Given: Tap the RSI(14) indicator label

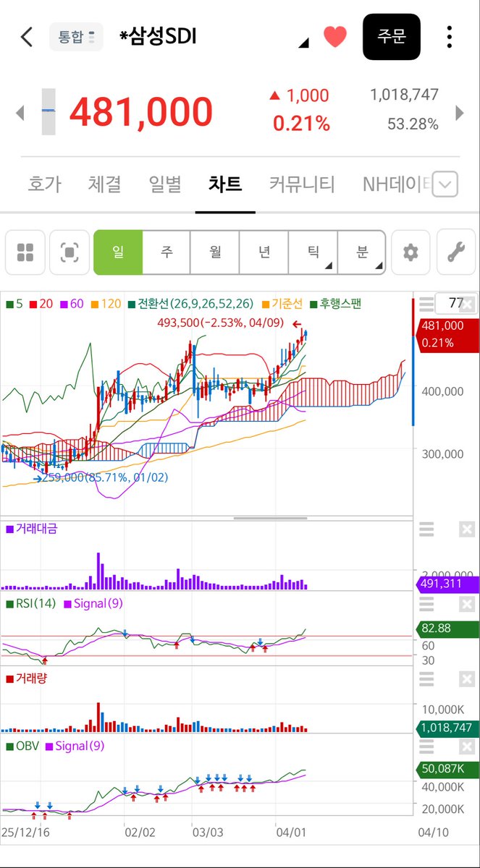Looking at the screenshot, I should tap(31, 603).
